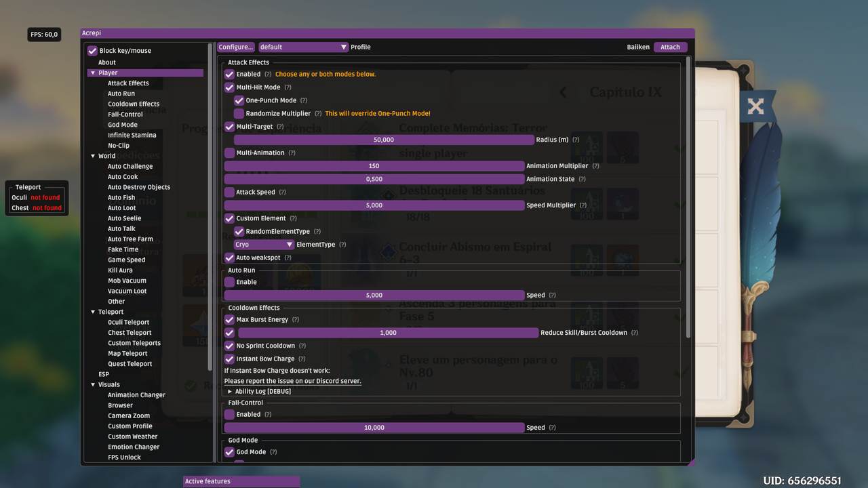Open the Cryo ElementType dropdown
The image size is (868, 488).
tap(264, 245)
